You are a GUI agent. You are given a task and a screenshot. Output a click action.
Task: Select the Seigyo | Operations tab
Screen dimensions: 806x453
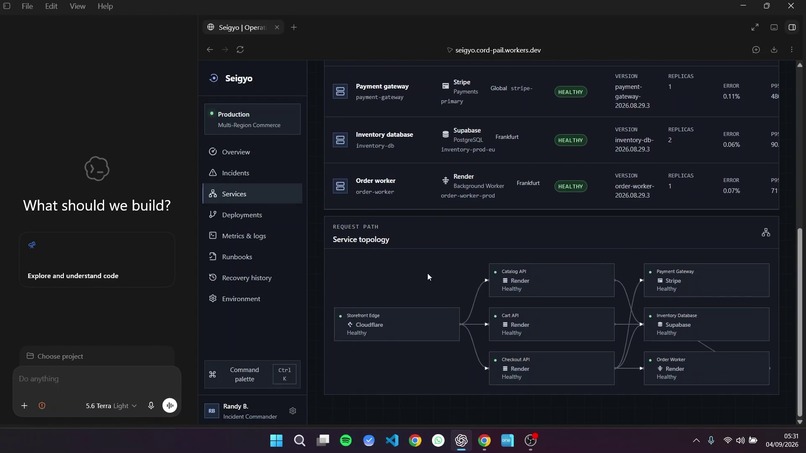point(242,27)
